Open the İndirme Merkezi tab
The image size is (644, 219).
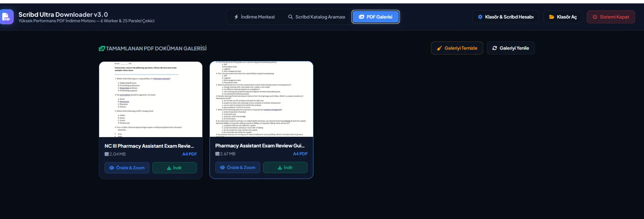tap(254, 17)
